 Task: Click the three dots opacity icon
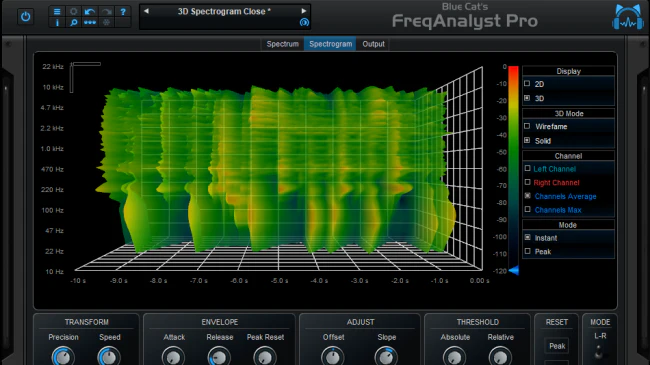click(90, 22)
